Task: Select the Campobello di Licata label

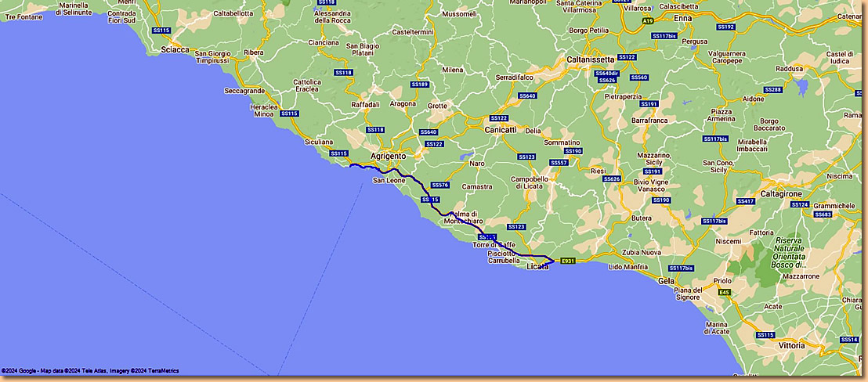Action: 530,183
